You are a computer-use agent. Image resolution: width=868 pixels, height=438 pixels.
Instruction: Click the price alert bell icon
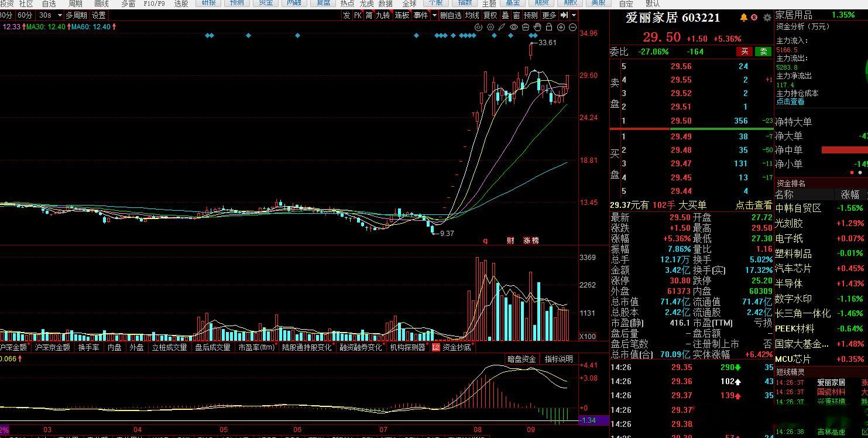click(744, 18)
